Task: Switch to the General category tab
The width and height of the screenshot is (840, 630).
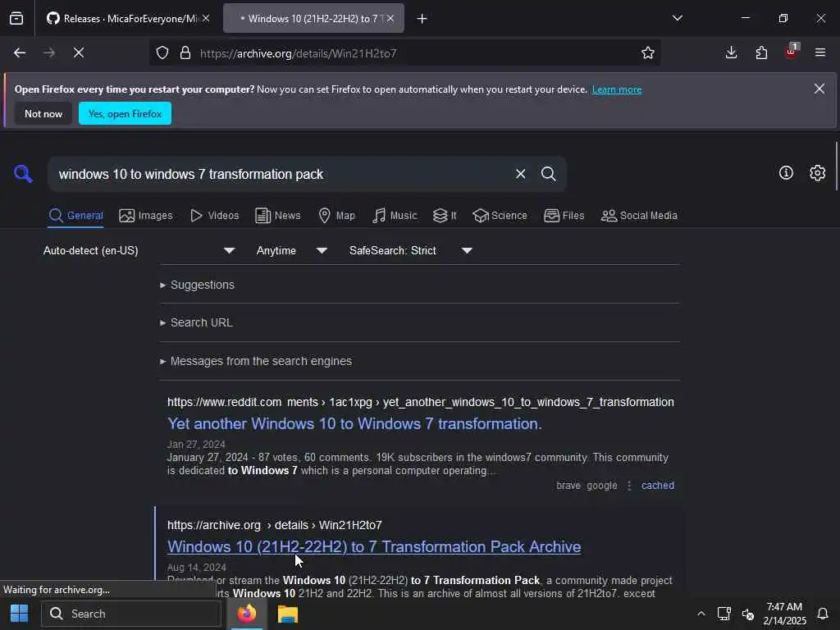Action: [75, 216]
